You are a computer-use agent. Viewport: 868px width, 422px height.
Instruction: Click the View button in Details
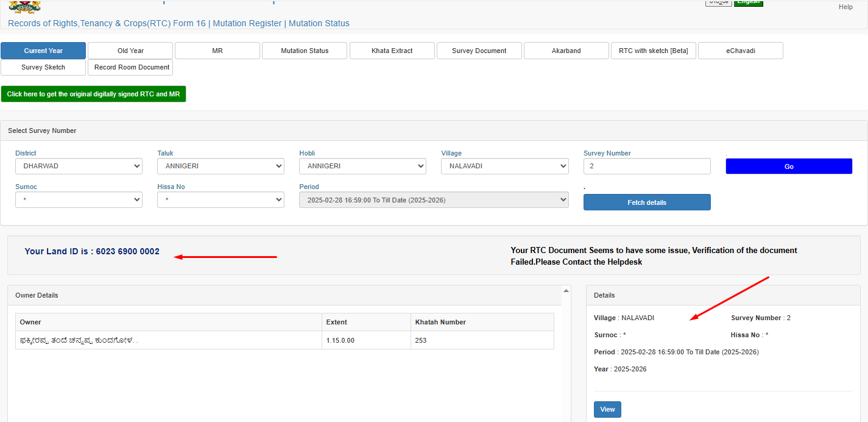607,409
